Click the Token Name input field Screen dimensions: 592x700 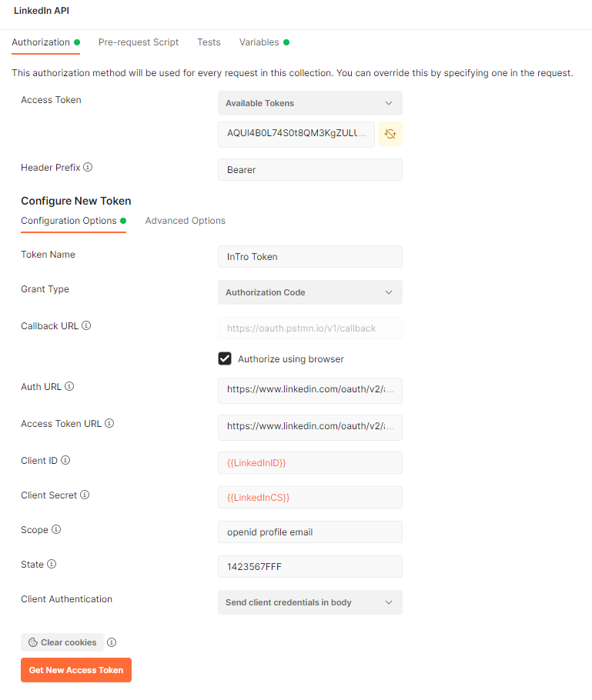(x=309, y=257)
